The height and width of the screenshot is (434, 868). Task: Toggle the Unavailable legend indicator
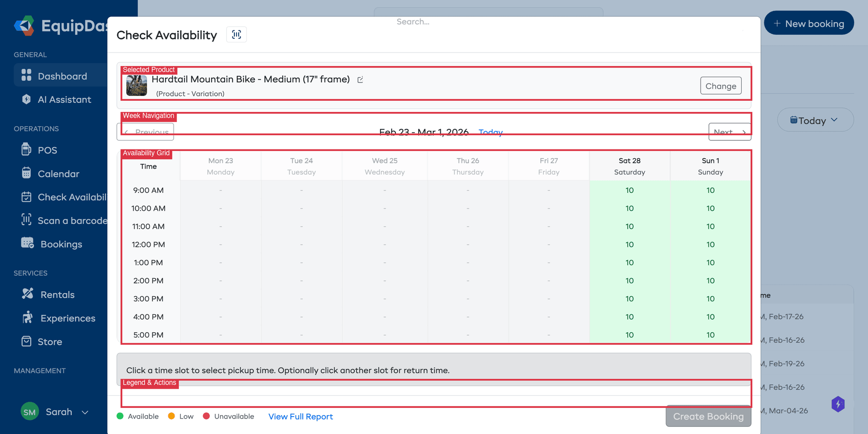point(207,415)
